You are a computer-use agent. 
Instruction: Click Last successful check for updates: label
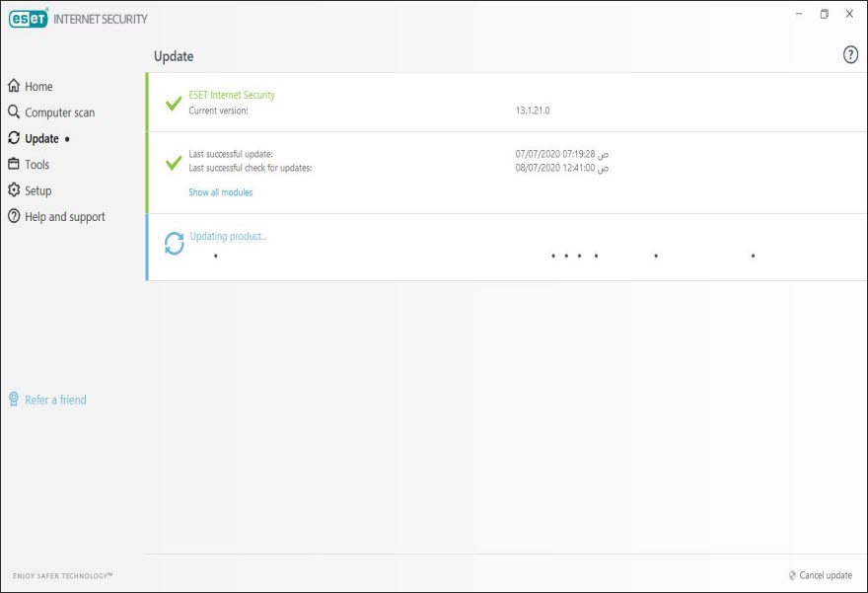[251, 168]
